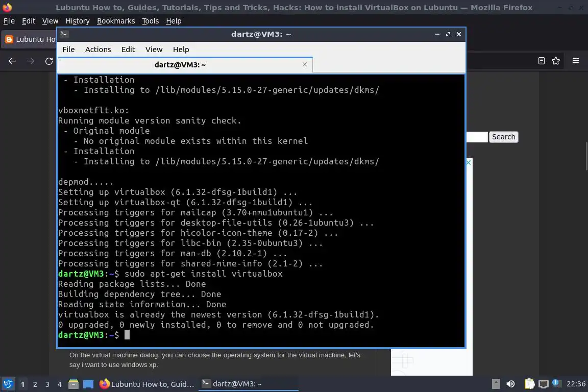Open the update notifier tray icon
Screen dimensions: 588x392
556,383
